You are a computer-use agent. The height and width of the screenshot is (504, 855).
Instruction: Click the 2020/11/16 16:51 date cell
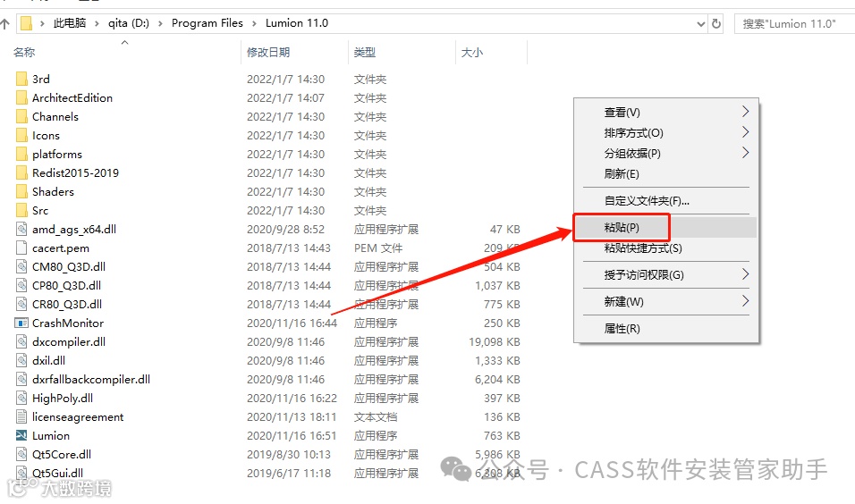pos(292,436)
